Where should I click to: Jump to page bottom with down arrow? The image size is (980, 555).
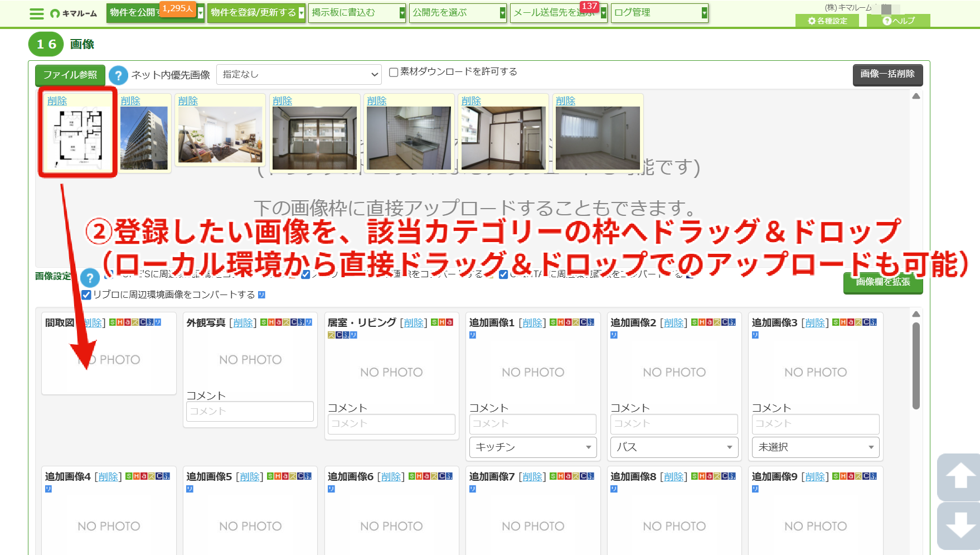click(960, 526)
